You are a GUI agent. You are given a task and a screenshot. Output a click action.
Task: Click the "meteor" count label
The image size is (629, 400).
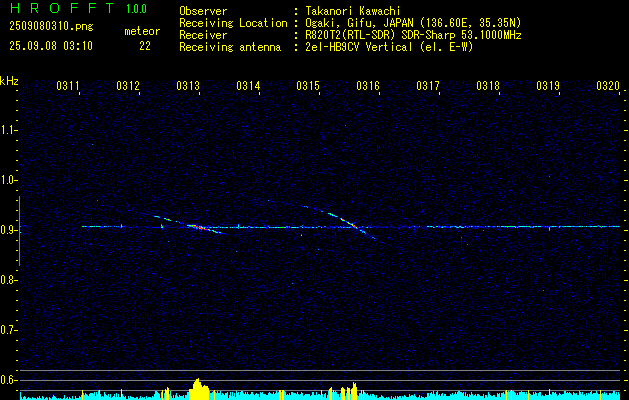[x=142, y=31]
